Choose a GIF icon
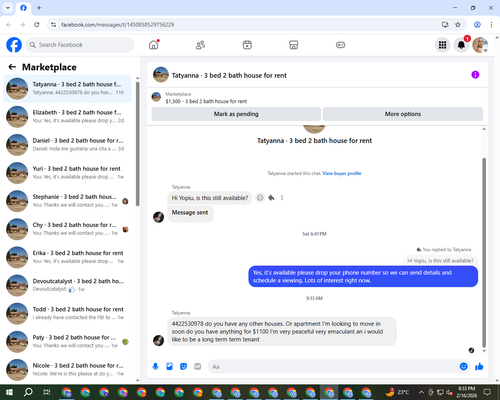 [x=198, y=367]
